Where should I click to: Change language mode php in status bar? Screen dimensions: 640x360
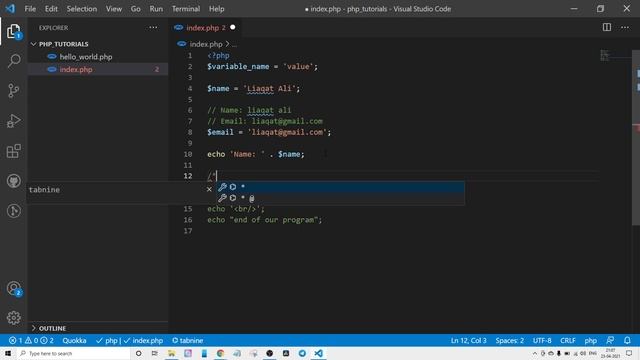point(590,340)
